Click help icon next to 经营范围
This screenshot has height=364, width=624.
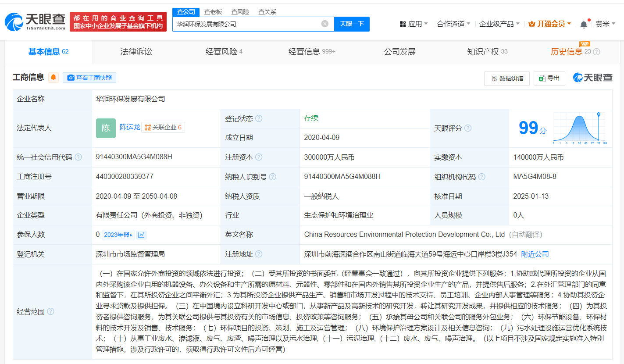[51, 311]
